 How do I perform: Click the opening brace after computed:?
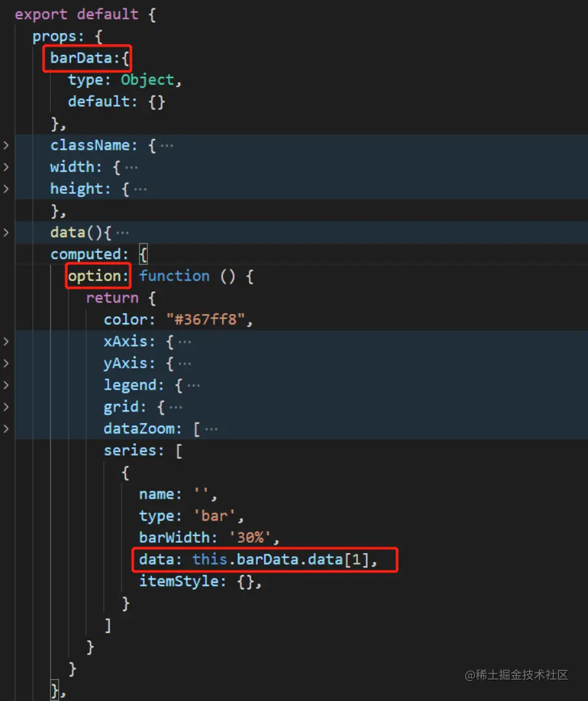pos(143,255)
